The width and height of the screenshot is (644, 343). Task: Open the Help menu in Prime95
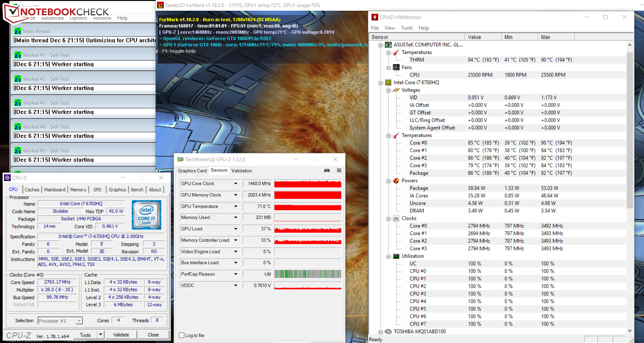[x=122, y=18]
